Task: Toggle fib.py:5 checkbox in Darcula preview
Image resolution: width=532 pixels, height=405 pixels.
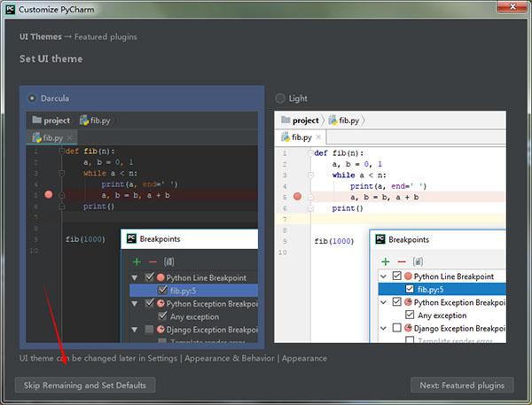Action: [162, 290]
